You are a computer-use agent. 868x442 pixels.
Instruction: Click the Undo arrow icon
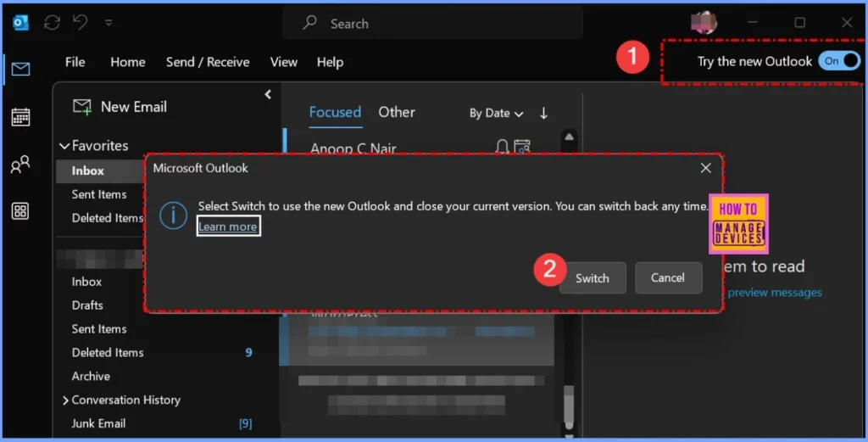tap(81, 23)
